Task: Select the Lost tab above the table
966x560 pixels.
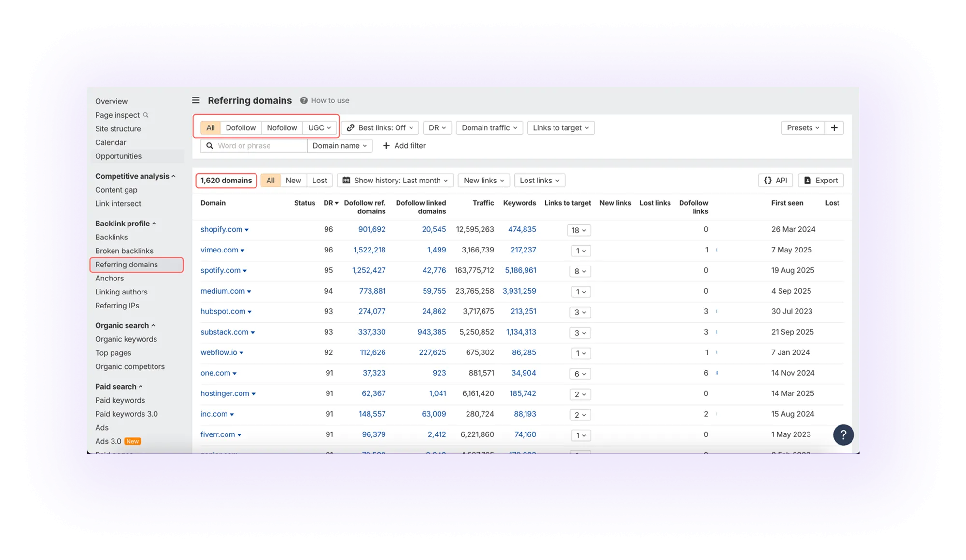Action: 319,180
